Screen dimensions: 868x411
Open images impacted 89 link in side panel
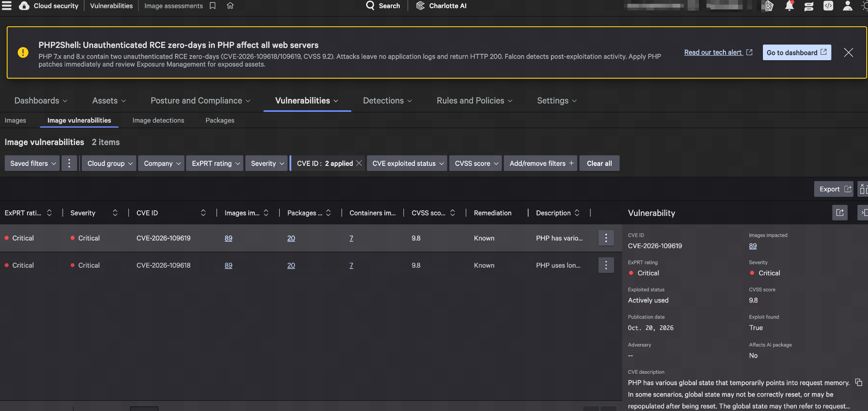pos(753,246)
